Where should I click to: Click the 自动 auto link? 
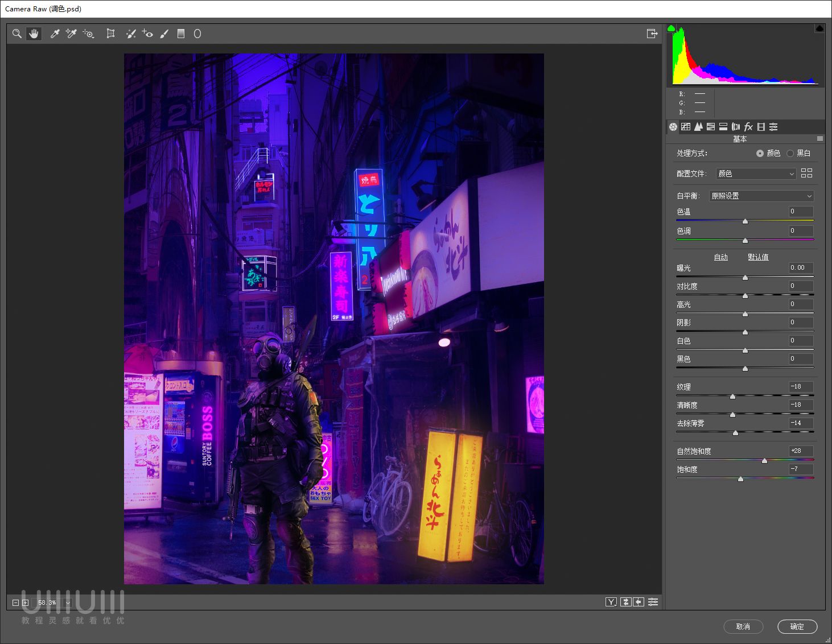721,257
